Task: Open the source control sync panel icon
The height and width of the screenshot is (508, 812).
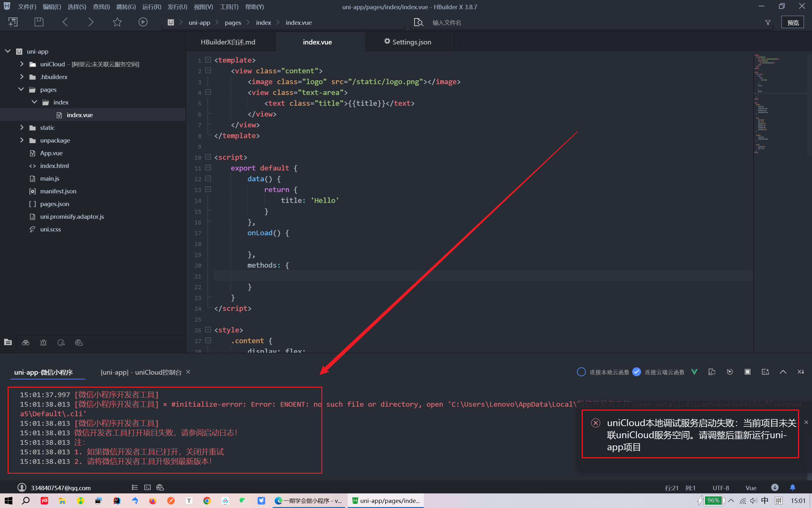Action: 61,342
